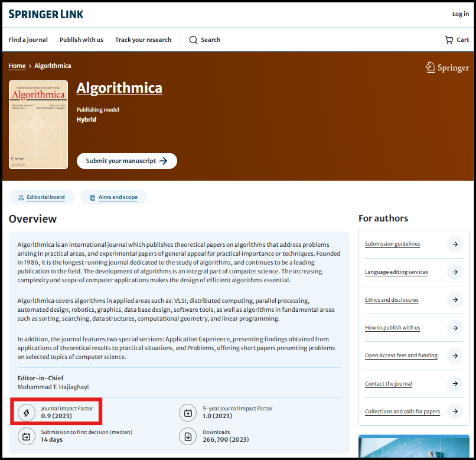
Task: Click the Submission to first decision icon
Action: pyautogui.click(x=27, y=436)
